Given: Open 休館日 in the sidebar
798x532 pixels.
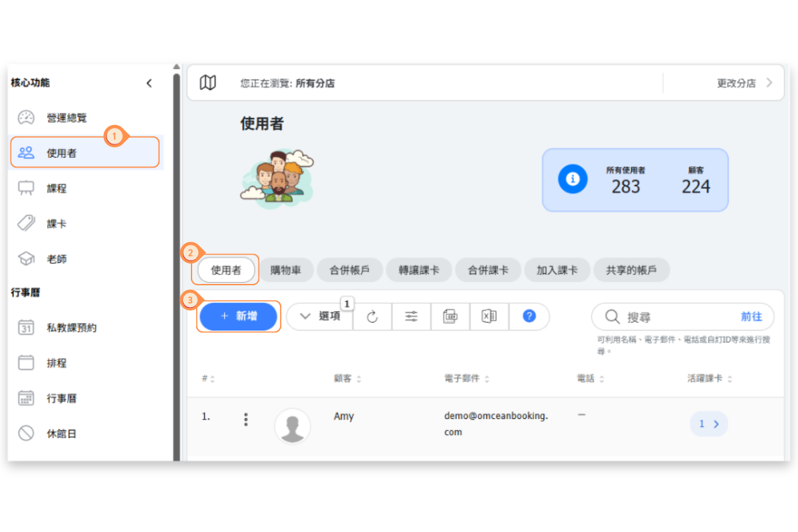Looking at the screenshot, I should click(x=61, y=434).
